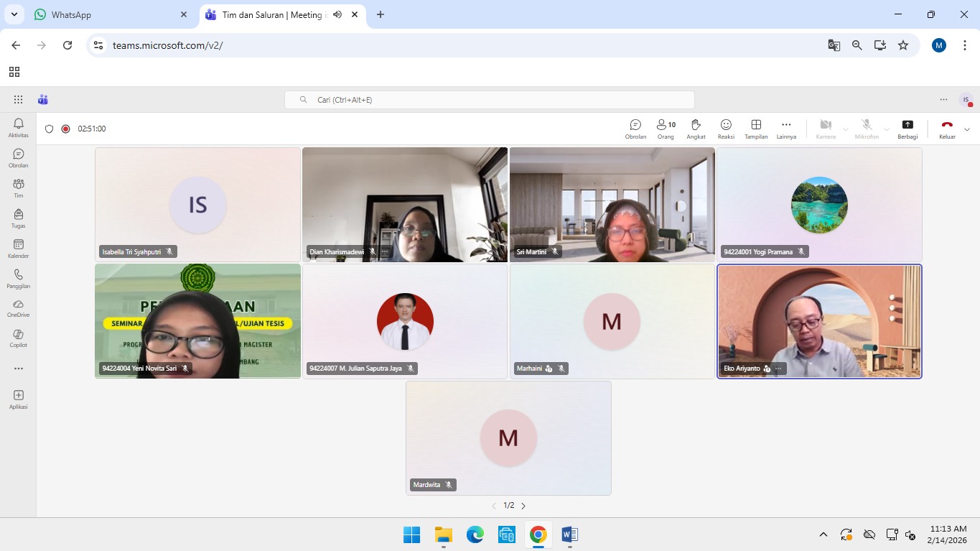Go to next page of participants
The image size is (980, 551).
(523, 506)
